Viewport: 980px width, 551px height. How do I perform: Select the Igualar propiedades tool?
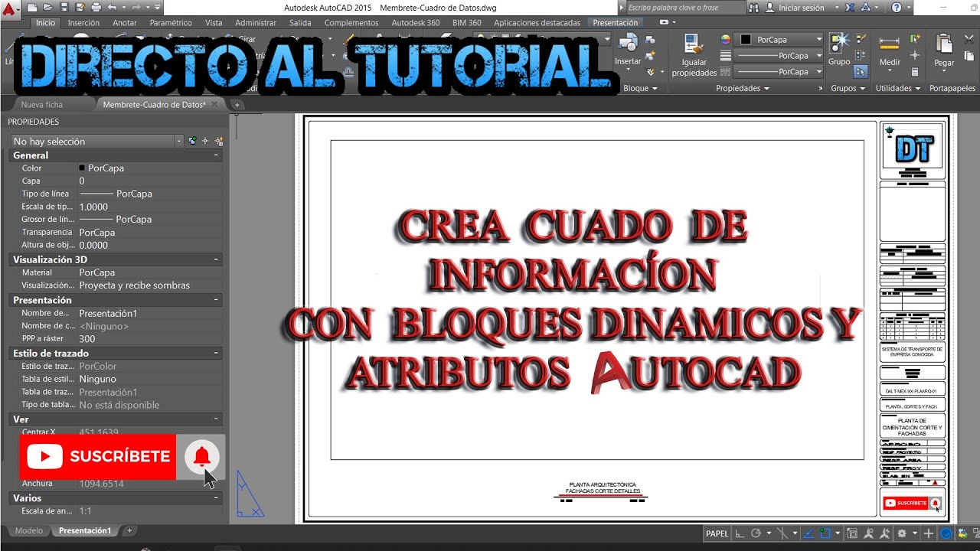pyautogui.click(x=694, y=55)
